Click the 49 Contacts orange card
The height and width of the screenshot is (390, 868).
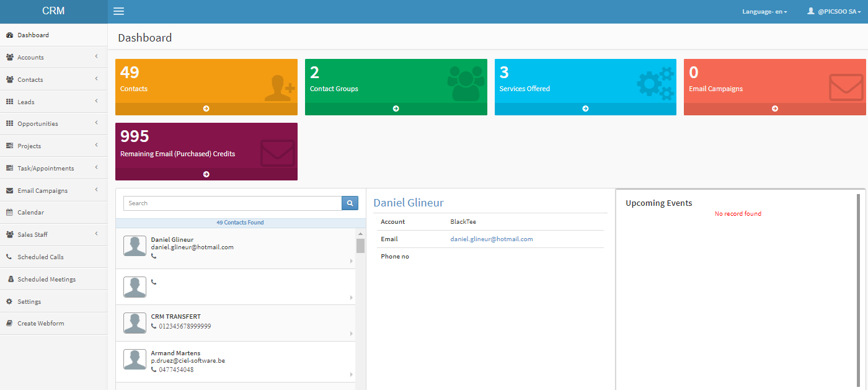point(206,87)
